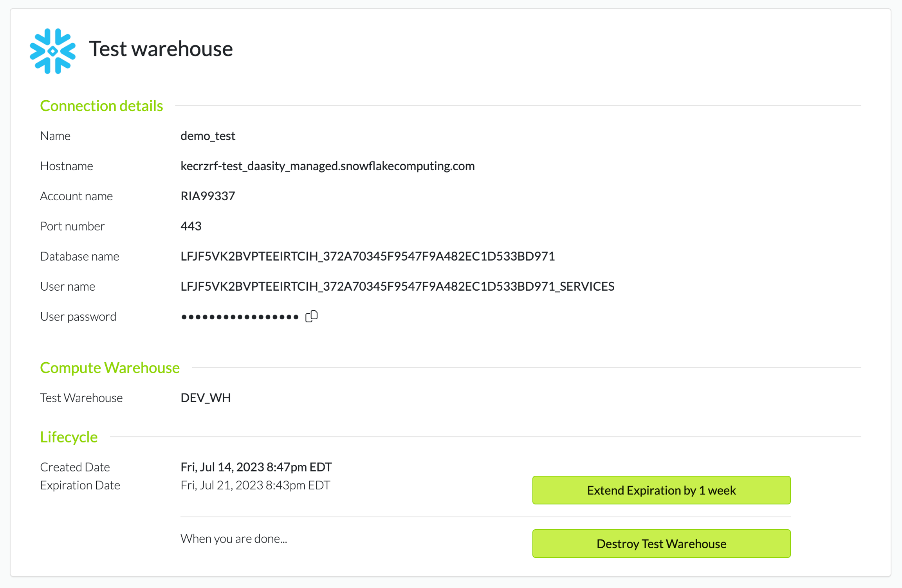Click the User name value ending _SERVICES

point(397,286)
